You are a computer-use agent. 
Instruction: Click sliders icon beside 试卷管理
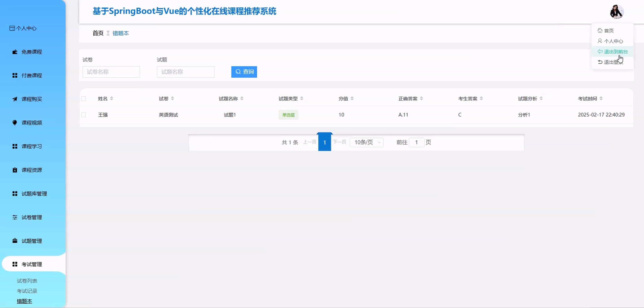tap(15, 217)
